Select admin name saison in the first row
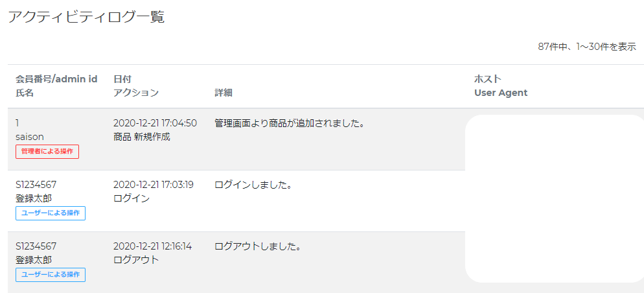Screen dimensions: 644x293 30,137
